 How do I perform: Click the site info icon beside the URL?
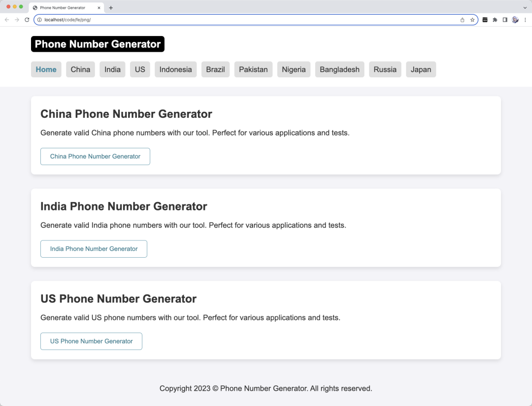pos(39,20)
